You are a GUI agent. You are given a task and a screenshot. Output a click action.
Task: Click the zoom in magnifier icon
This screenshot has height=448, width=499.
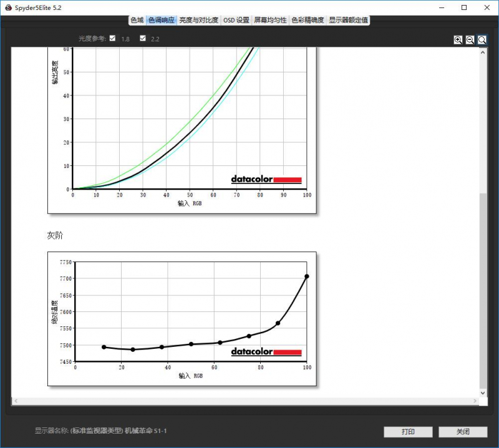(458, 39)
